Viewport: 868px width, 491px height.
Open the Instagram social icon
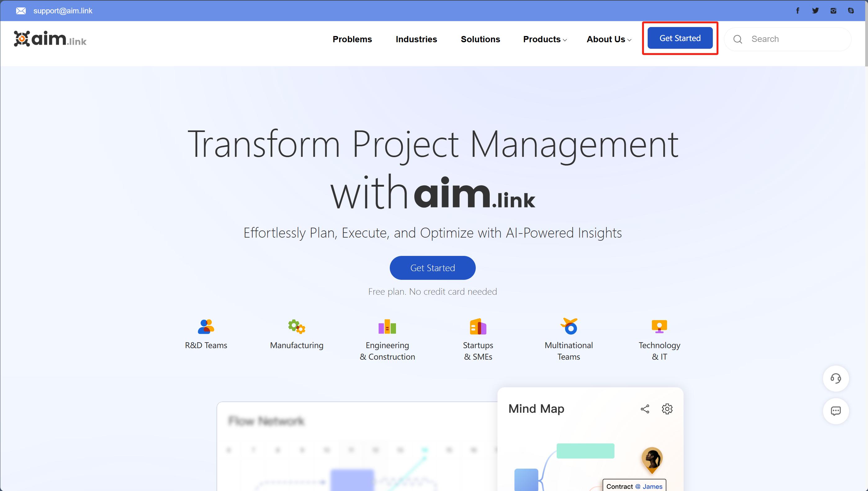pyautogui.click(x=833, y=11)
